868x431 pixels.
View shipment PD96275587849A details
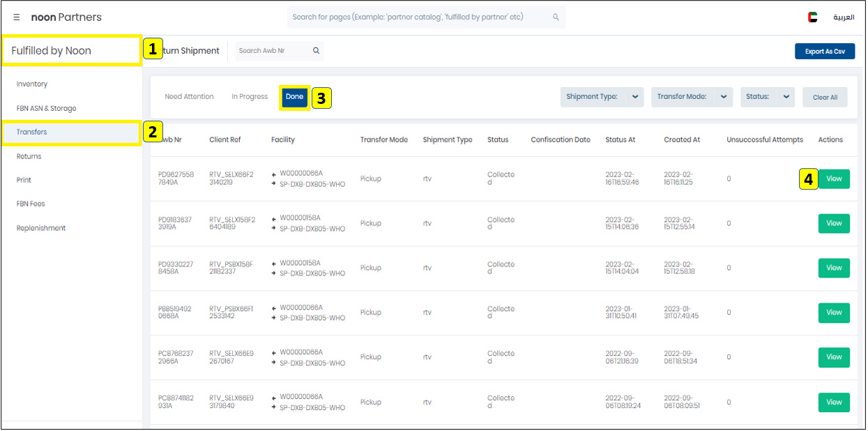[x=834, y=179]
